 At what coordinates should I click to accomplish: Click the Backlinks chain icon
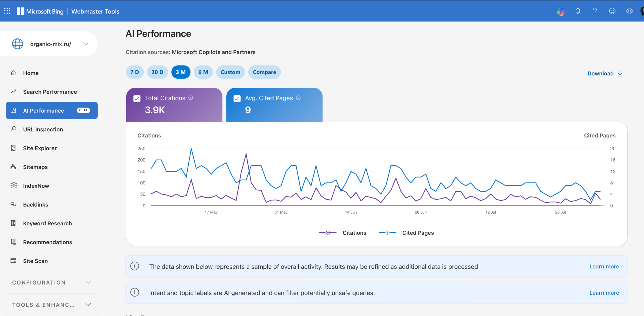(13, 204)
